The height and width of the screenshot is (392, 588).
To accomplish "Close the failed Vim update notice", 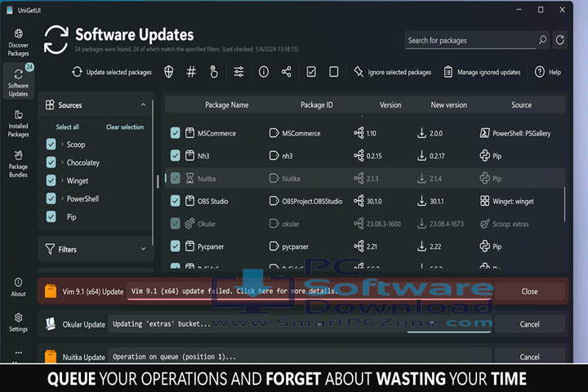I will (529, 291).
